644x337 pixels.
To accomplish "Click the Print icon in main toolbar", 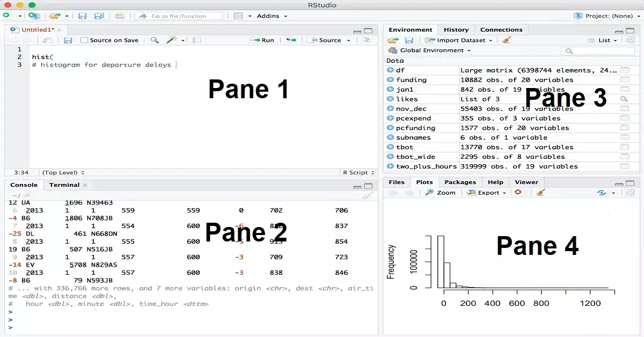I will (x=120, y=16).
